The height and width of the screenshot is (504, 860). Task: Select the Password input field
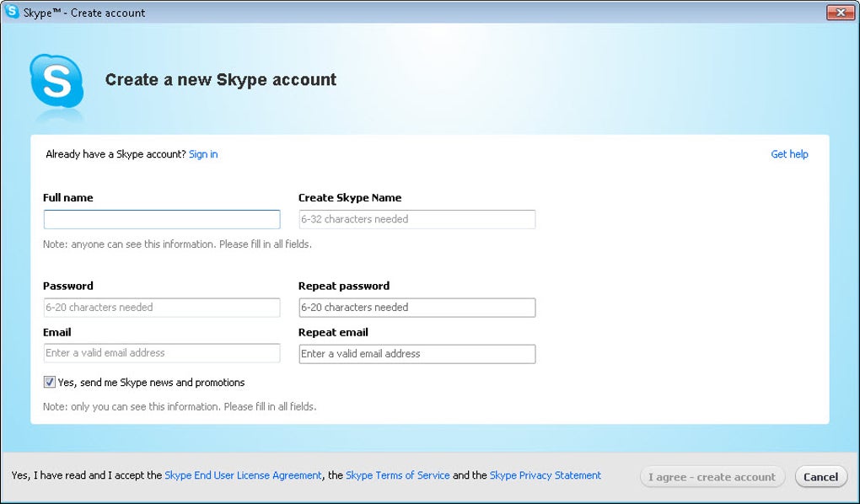pos(162,308)
